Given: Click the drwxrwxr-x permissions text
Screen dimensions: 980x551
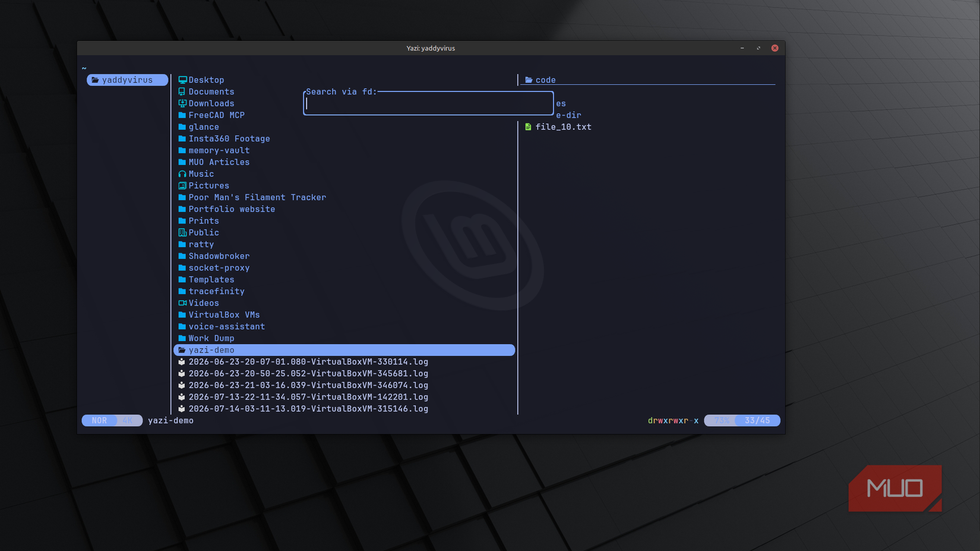Looking at the screenshot, I should (x=674, y=421).
